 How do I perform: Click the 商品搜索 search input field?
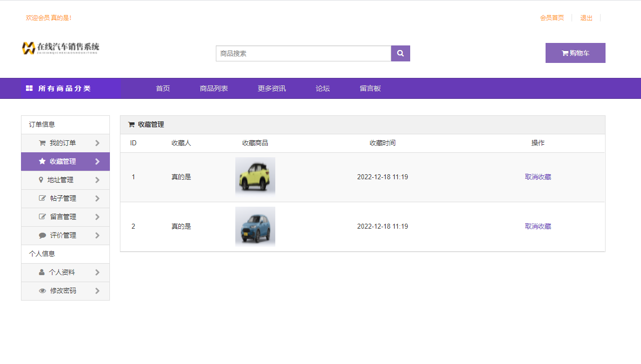pyautogui.click(x=303, y=53)
